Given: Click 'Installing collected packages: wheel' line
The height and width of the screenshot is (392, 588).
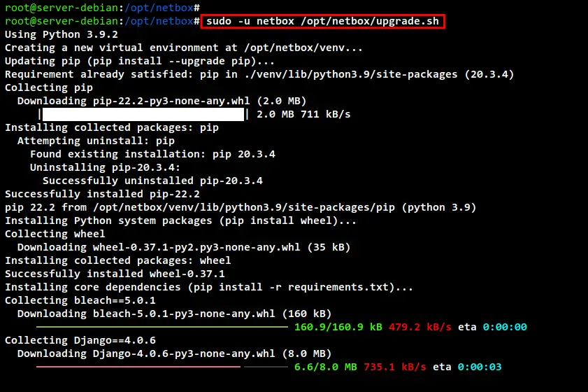Looking at the screenshot, I should [x=117, y=260].
